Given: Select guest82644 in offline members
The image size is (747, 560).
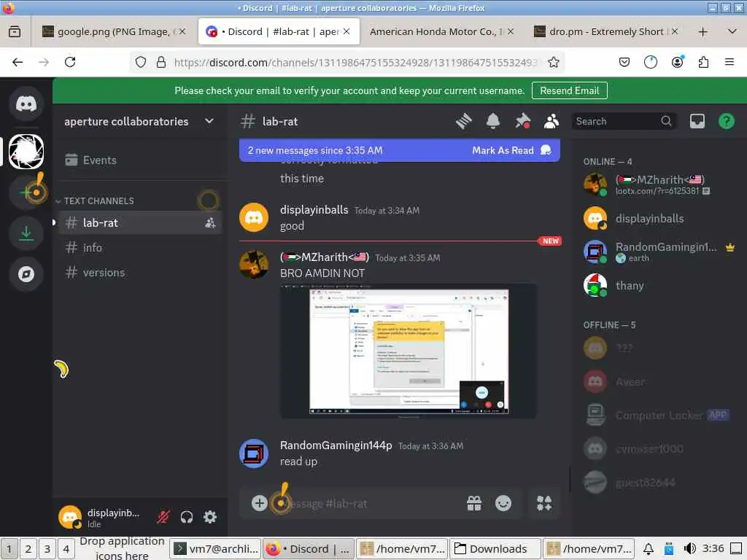Looking at the screenshot, I should pyautogui.click(x=659, y=483).
